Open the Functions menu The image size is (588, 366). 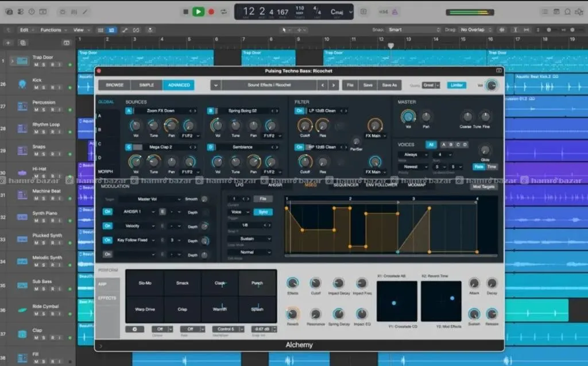pos(53,30)
